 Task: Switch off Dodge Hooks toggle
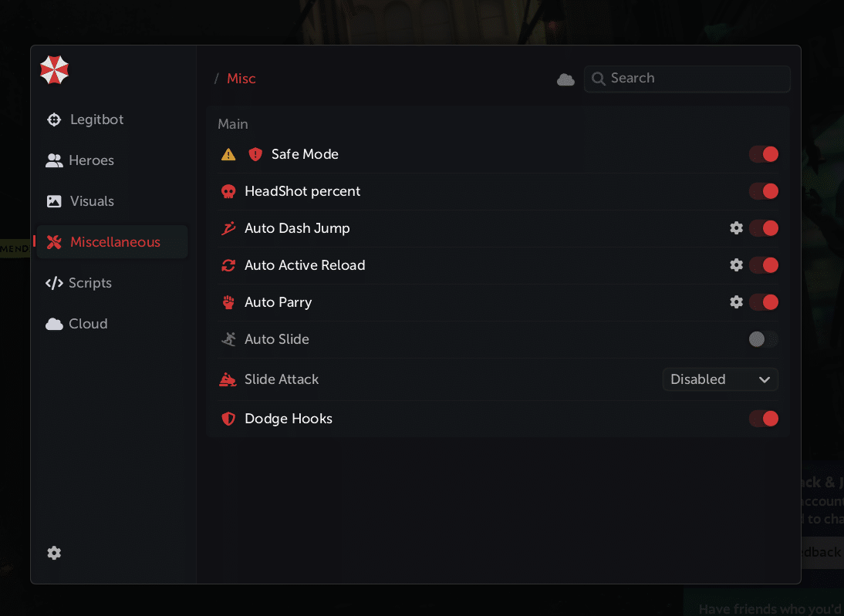[x=764, y=419]
